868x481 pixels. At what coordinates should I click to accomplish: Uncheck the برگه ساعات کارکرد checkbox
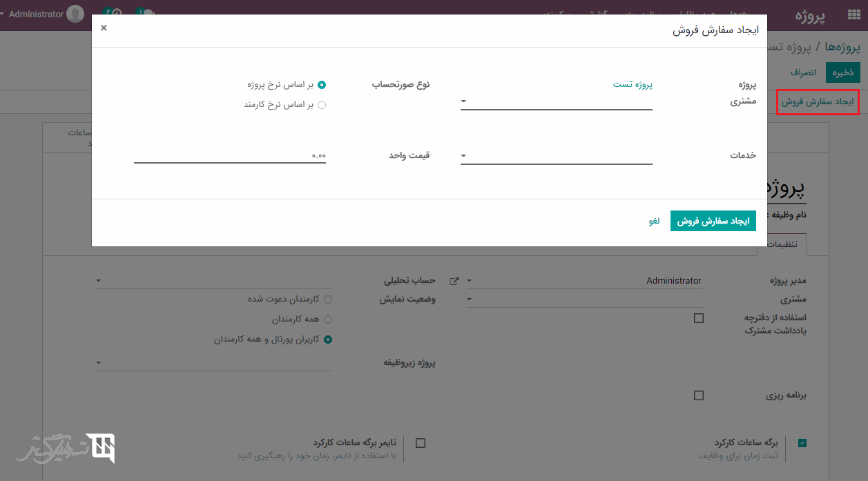coord(802,443)
